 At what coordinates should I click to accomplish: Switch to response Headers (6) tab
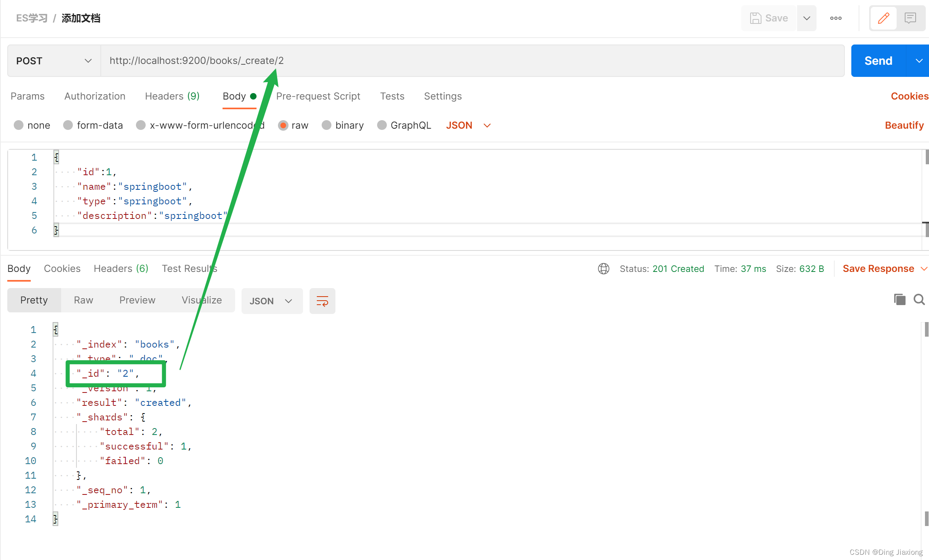121,269
